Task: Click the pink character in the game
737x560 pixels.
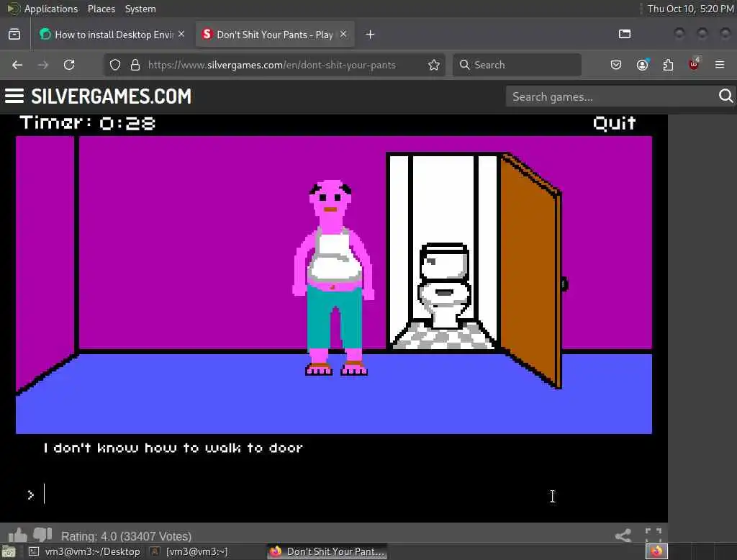Action: click(334, 277)
